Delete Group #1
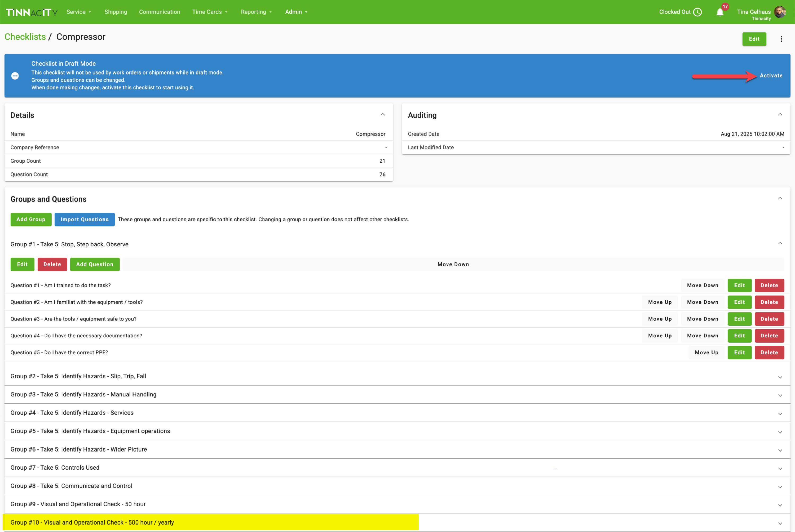This screenshot has width=795, height=532. pos(52,264)
